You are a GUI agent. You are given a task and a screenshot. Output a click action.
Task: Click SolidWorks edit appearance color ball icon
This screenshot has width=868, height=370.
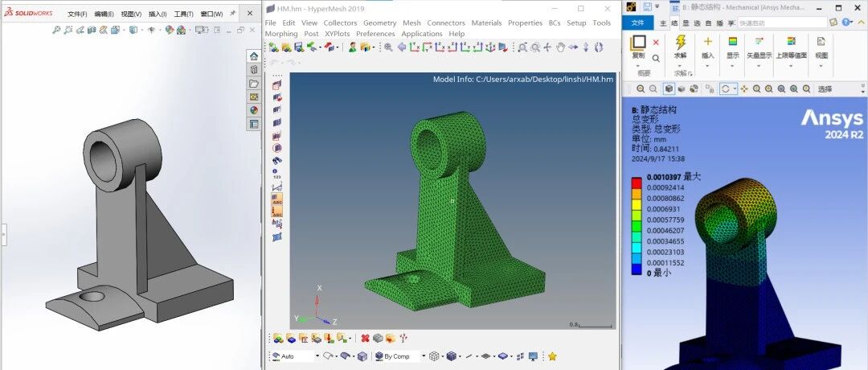click(170, 30)
